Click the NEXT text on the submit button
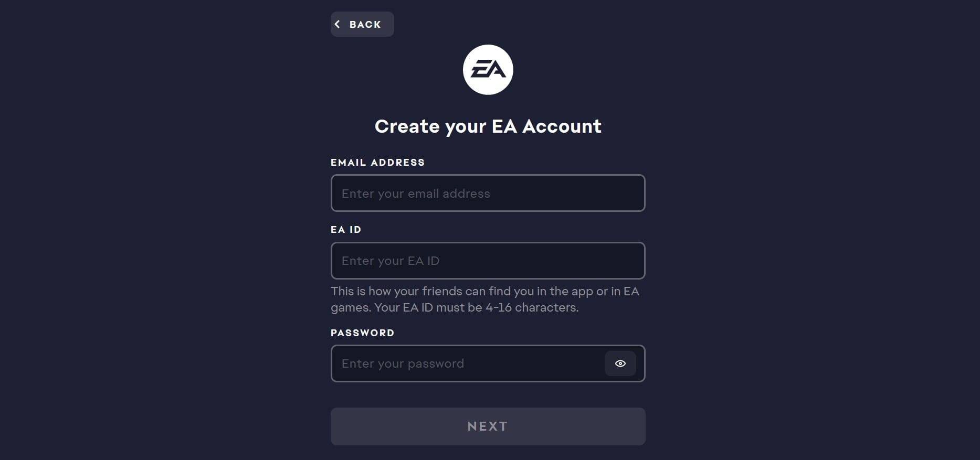980x460 pixels. [x=488, y=426]
